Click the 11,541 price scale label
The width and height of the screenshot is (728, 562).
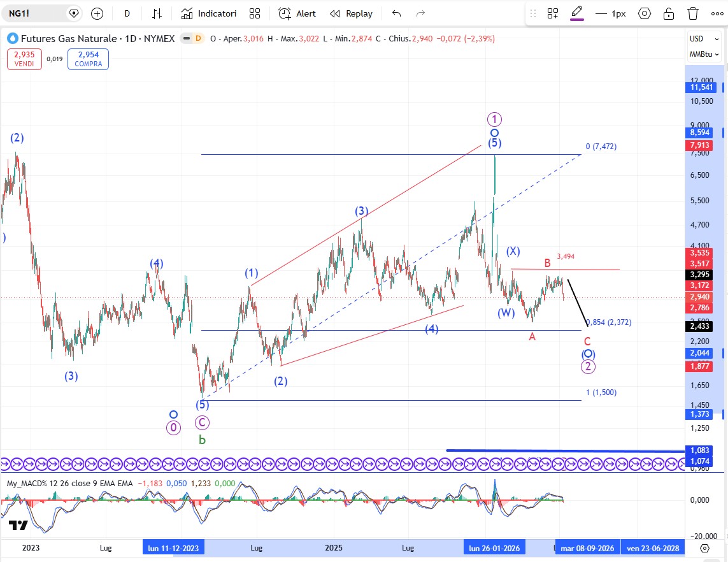[x=701, y=87]
